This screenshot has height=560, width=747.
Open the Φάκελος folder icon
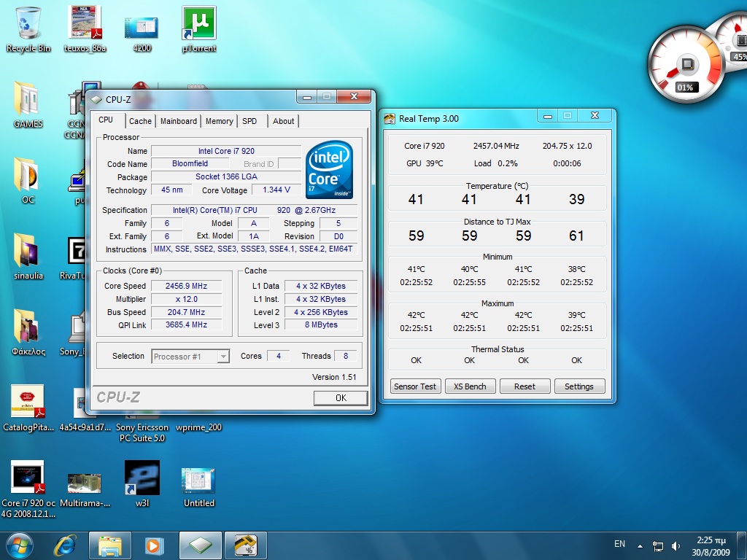pyautogui.click(x=28, y=332)
